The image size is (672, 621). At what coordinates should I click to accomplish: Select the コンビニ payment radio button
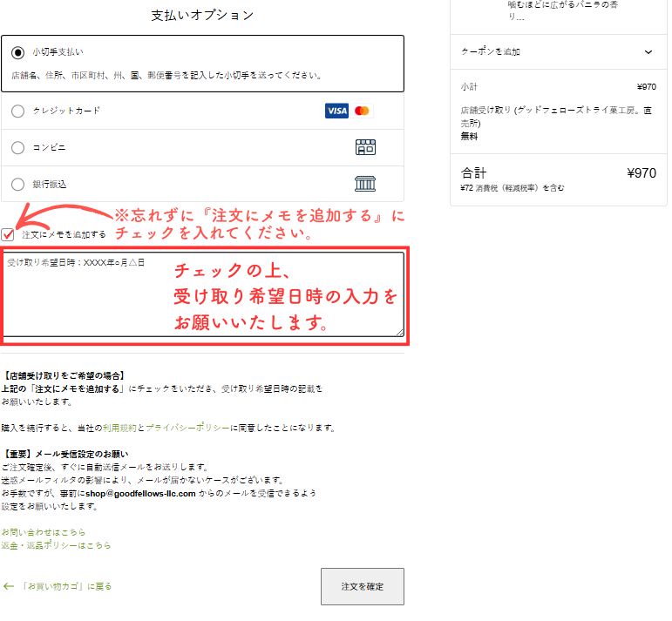coord(17,148)
